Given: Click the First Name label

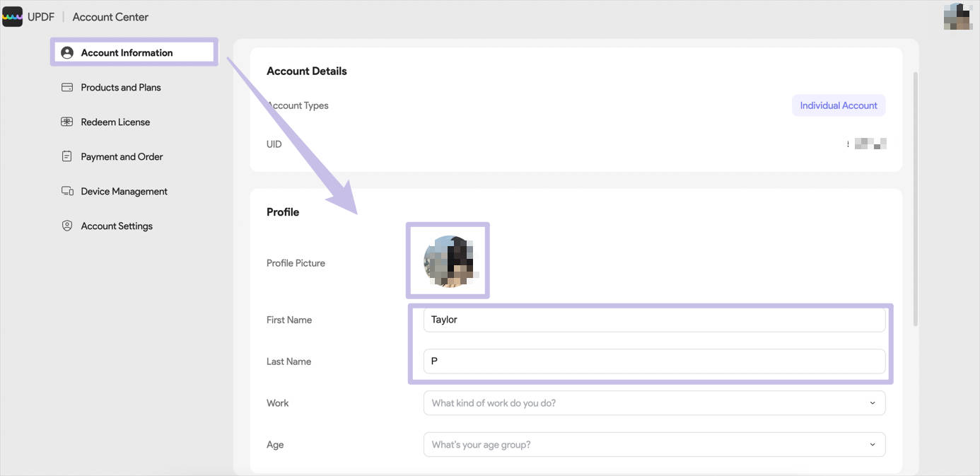Looking at the screenshot, I should pos(289,320).
